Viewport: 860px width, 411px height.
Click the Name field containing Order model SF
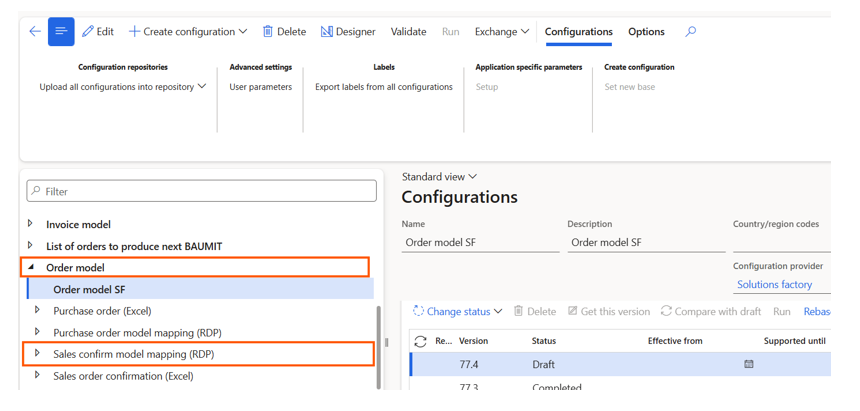pyautogui.click(x=480, y=242)
